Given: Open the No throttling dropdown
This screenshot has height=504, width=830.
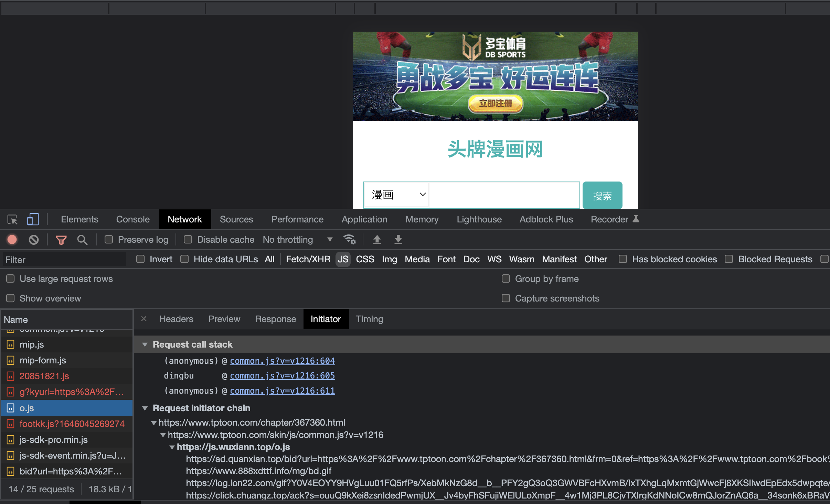Looking at the screenshot, I should [x=298, y=239].
